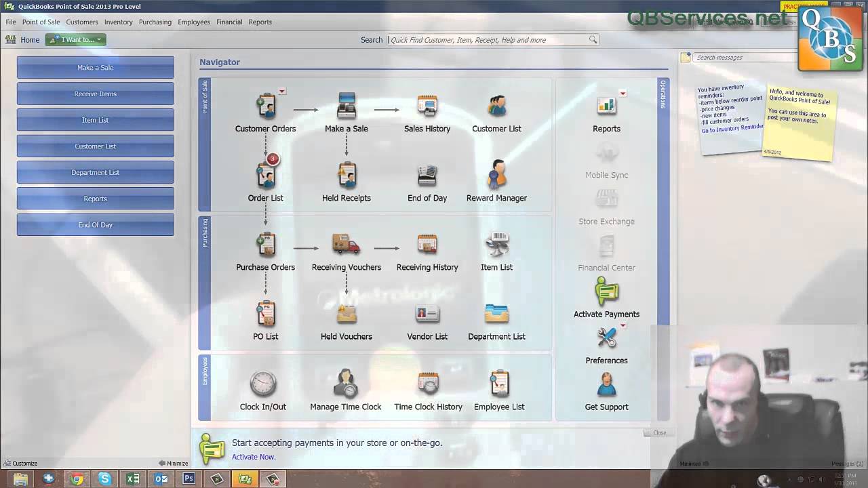The height and width of the screenshot is (488, 868).
Task: Click the greyed Mobile Sync icon
Action: pyautogui.click(x=606, y=153)
